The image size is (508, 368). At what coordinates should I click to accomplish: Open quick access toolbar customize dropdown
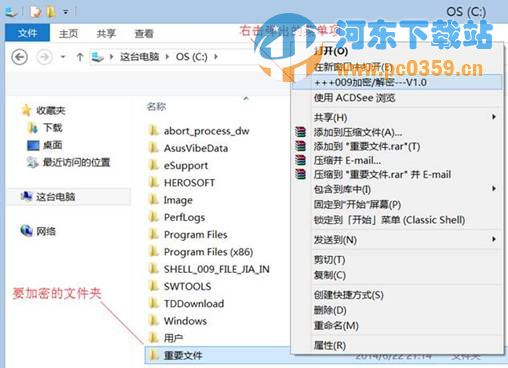point(66,12)
